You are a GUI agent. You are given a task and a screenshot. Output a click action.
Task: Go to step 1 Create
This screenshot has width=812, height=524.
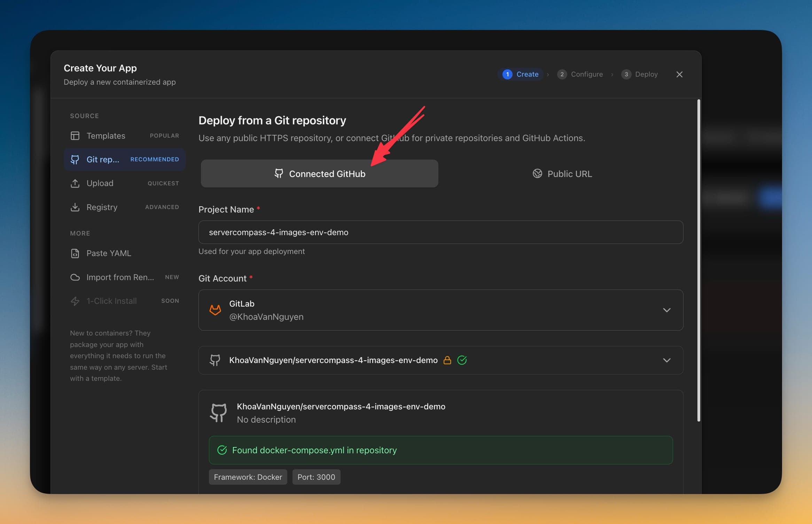pyautogui.click(x=521, y=74)
